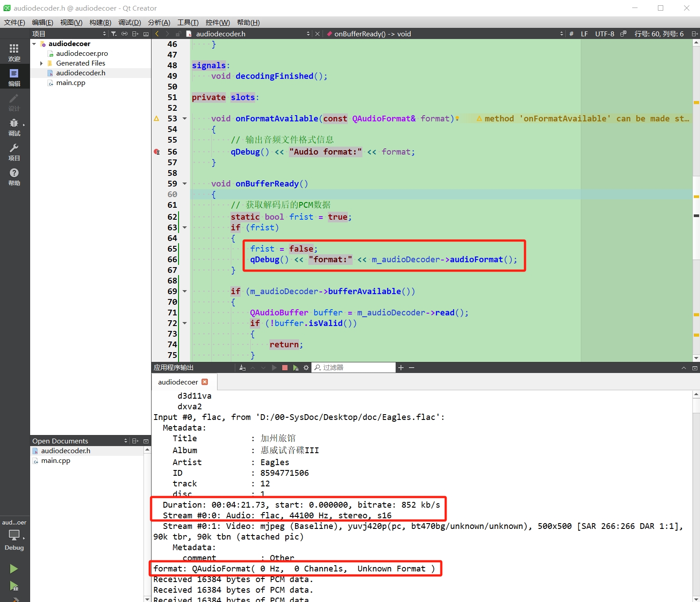Click the file properties database icon in editor toolbar
Image resolution: width=700 pixels, height=602 pixels.
pos(623,34)
